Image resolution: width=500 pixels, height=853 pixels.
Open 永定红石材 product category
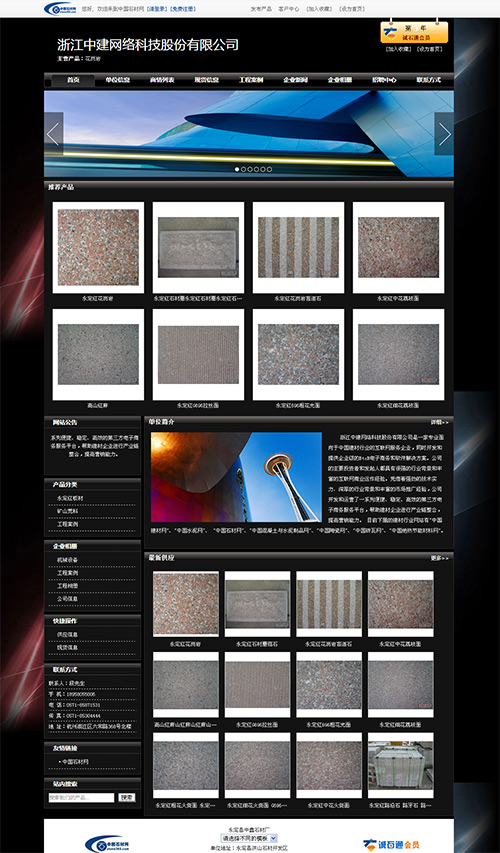pyautogui.click(x=70, y=498)
